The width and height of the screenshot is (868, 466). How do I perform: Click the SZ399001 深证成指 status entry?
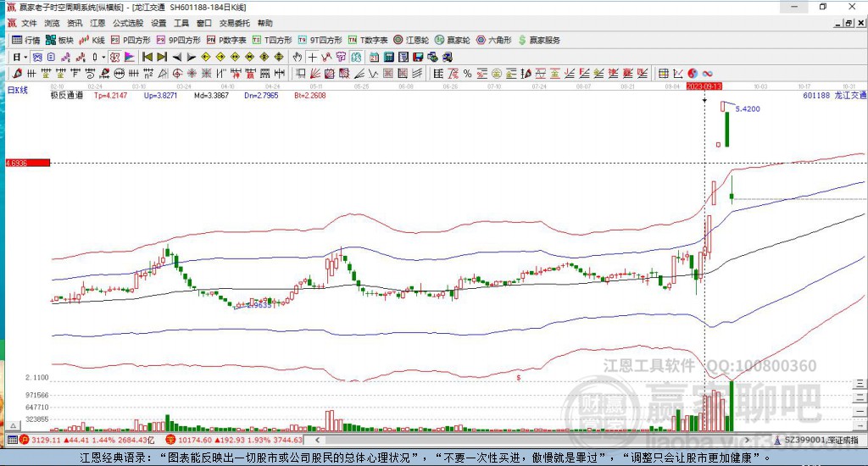817,440
